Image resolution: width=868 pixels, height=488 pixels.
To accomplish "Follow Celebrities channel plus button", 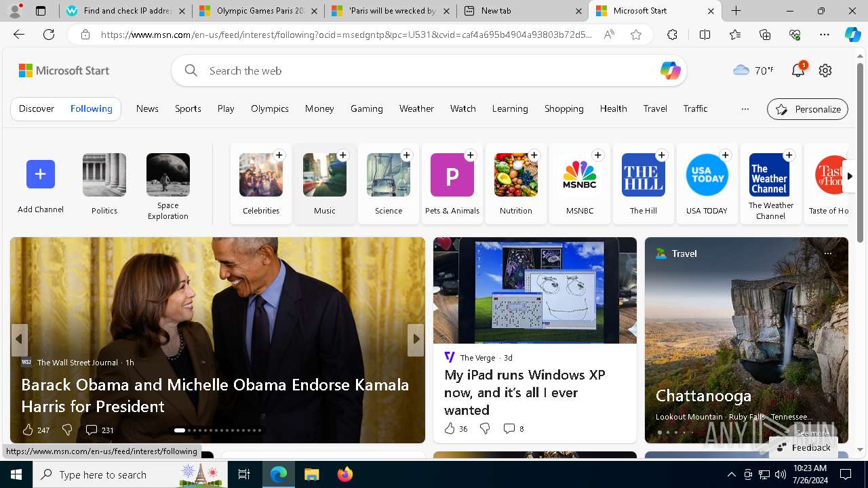I will [x=279, y=155].
